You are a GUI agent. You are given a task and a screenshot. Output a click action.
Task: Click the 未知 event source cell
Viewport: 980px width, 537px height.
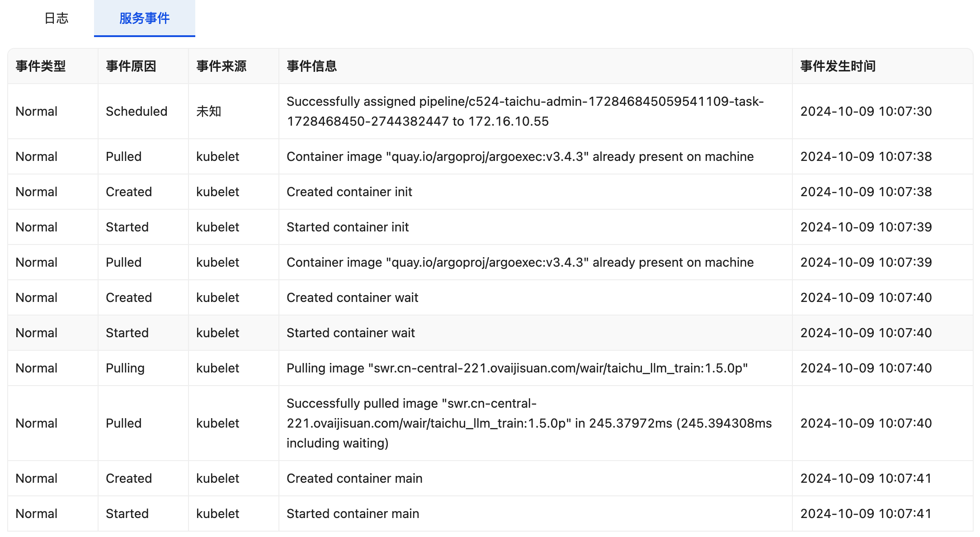[209, 111]
